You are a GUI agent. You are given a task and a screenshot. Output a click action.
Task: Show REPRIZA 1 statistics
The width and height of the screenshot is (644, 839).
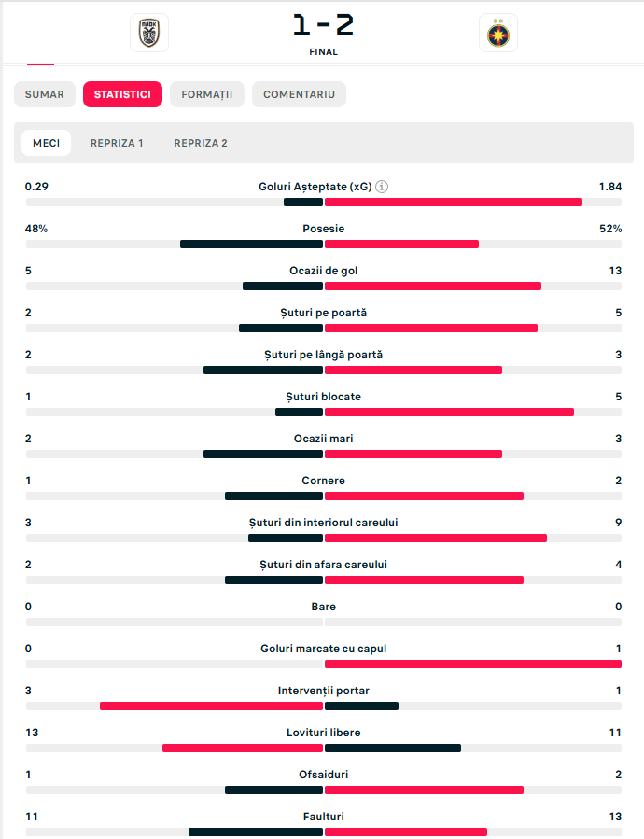(117, 143)
